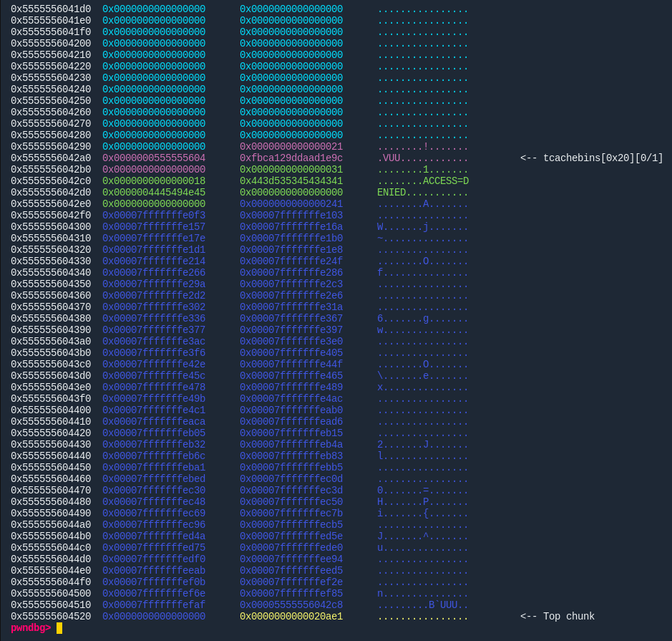672x641 pixels.
Task: Click the stack pointer 0x00007fffffffe157
Action: [x=154, y=226]
